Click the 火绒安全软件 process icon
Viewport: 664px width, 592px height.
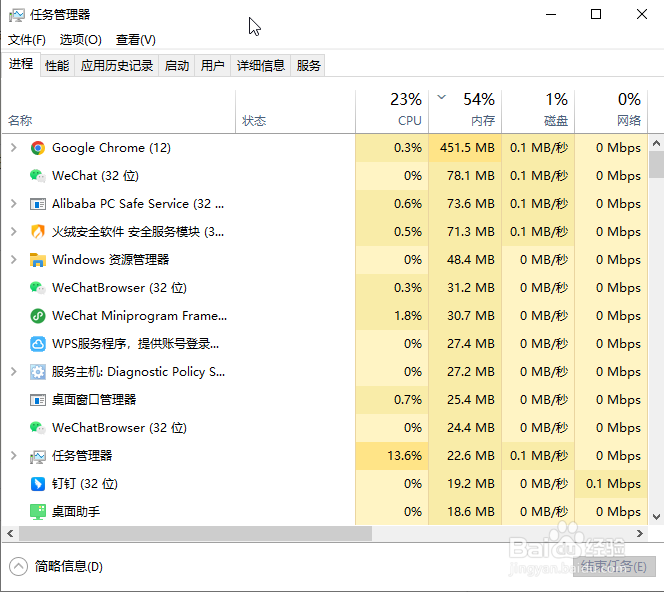pos(38,232)
